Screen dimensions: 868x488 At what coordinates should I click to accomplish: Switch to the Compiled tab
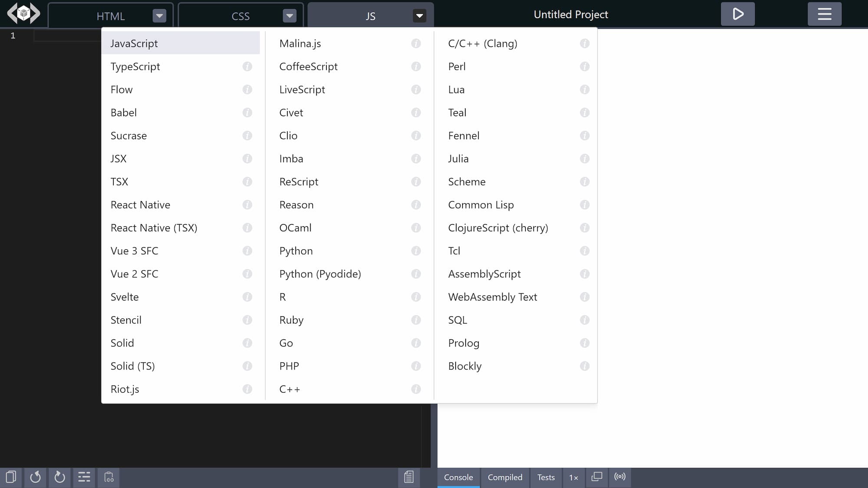click(x=505, y=477)
